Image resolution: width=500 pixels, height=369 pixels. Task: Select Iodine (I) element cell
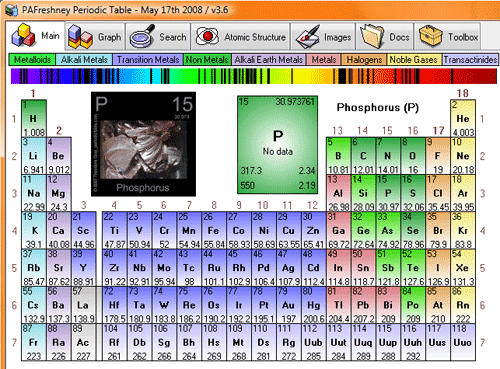click(438, 267)
